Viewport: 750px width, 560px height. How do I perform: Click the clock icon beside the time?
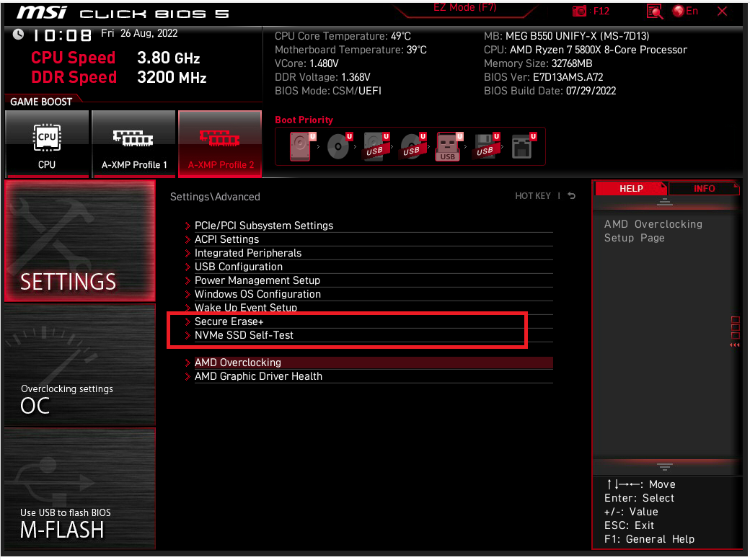click(18, 35)
